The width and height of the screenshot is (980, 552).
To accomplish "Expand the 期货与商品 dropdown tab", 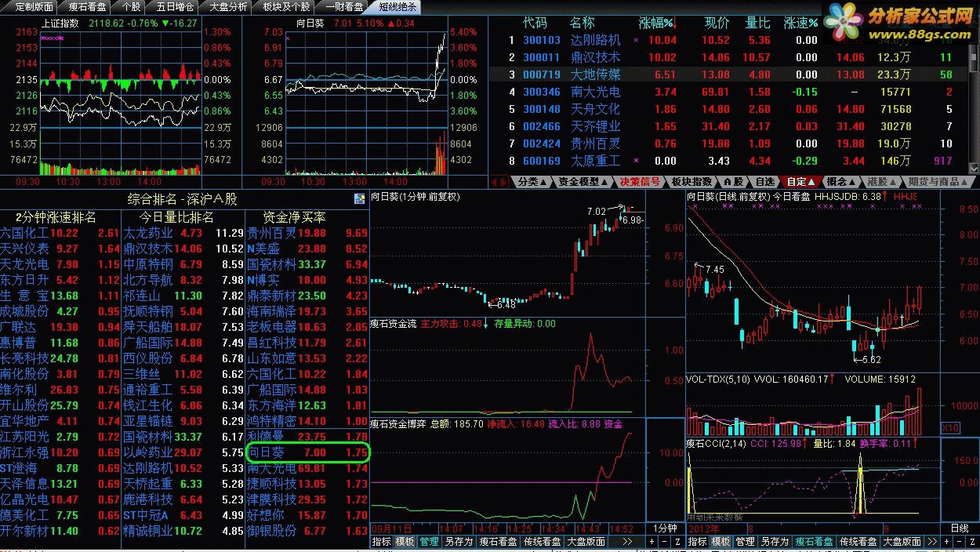I will [937, 181].
